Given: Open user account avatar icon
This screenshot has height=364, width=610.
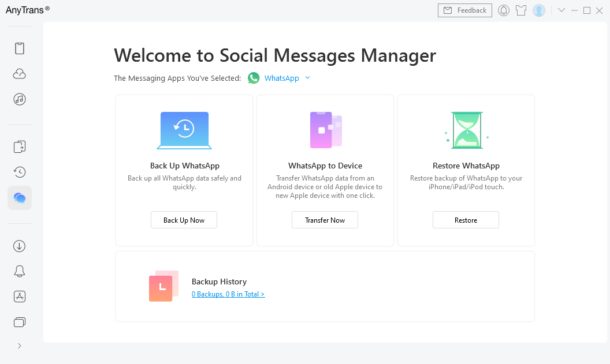Looking at the screenshot, I should pos(539,10).
